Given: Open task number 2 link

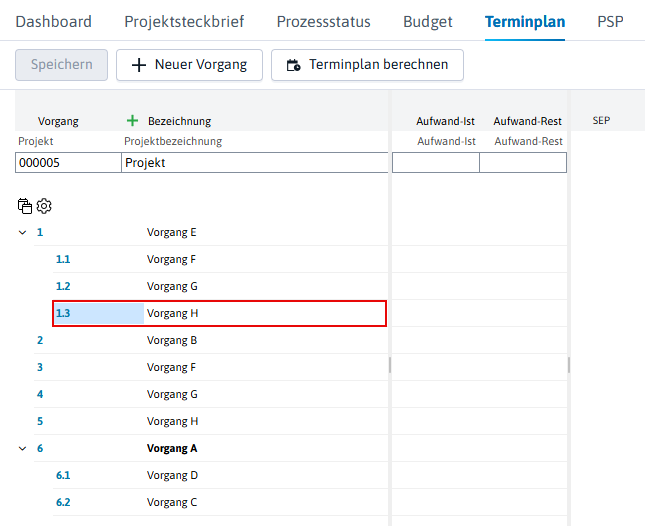Looking at the screenshot, I should 40,341.
